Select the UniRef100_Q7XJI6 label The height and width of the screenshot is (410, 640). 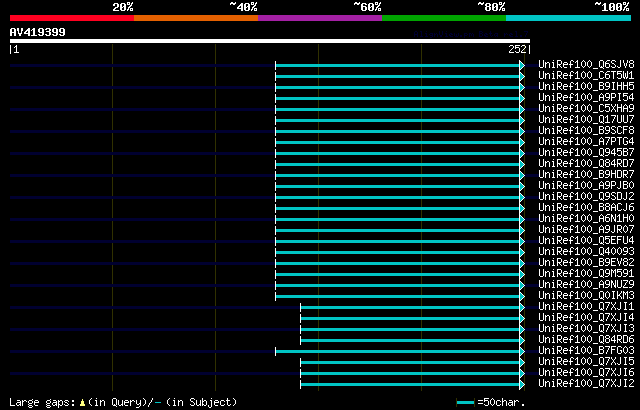coord(586,373)
